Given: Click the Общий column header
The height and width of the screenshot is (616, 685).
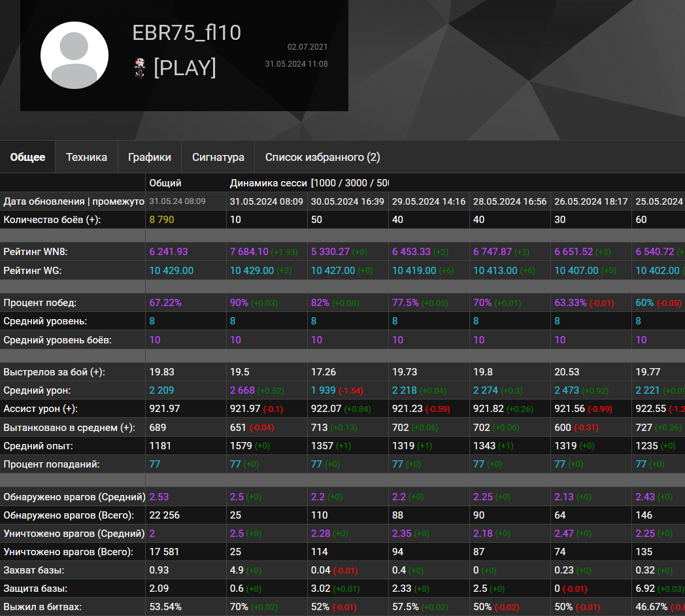Looking at the screenshot, I should [x=165, y=182].
